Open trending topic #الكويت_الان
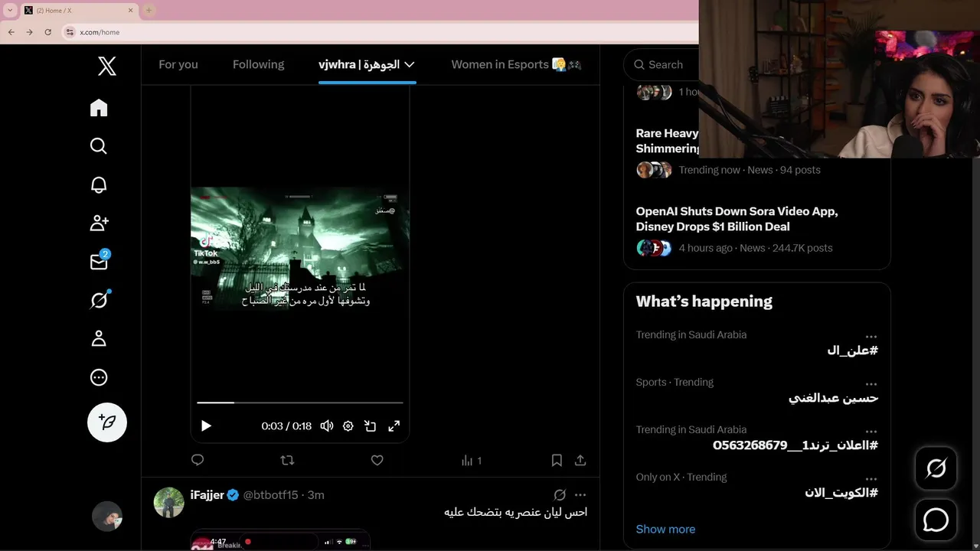 pyautogui.click(x=841, y=493)
